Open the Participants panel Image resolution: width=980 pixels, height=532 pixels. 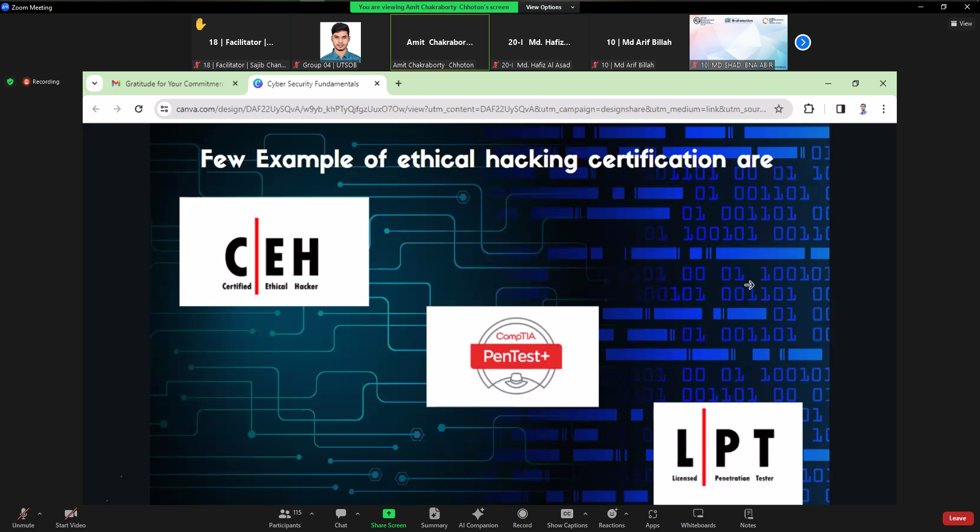click(x=285, y=518)
